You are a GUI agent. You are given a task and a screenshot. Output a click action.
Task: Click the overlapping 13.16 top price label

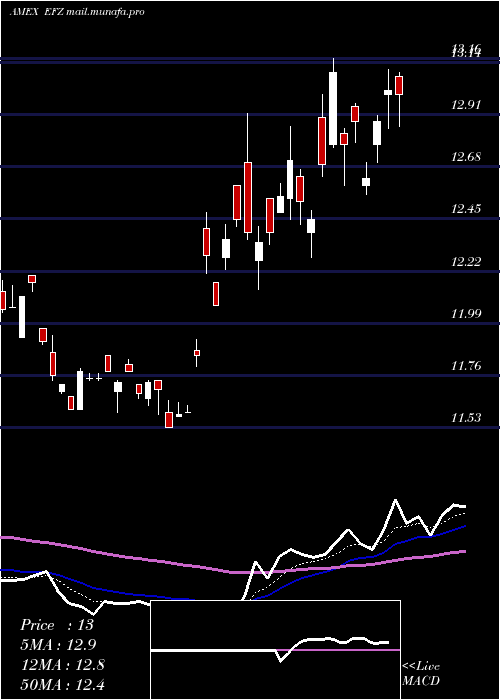tap(466, 50)
